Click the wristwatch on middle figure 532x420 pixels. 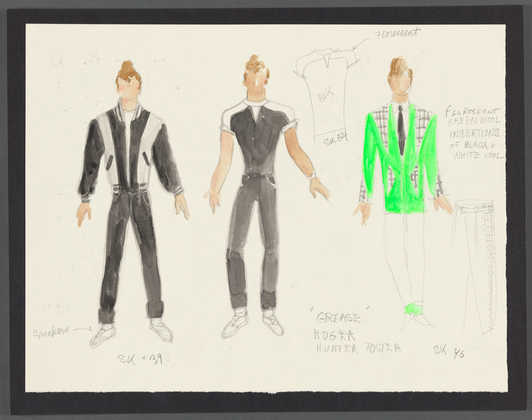(312, 176)
